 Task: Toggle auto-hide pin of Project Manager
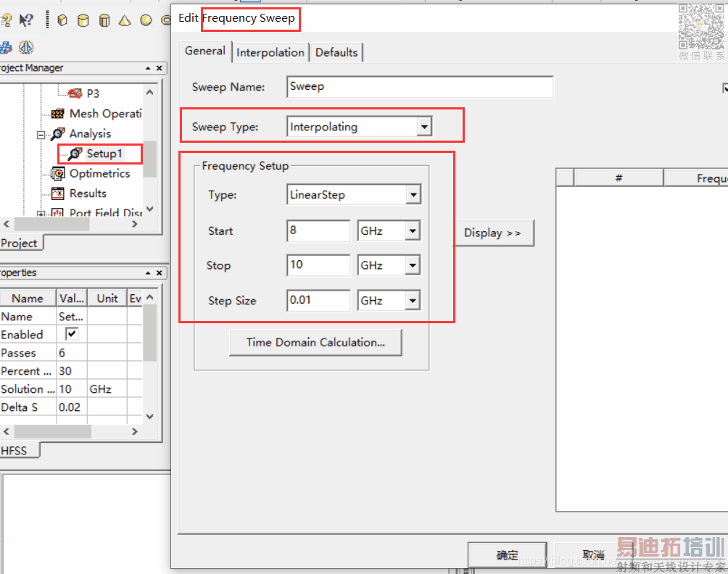click(148, 68)
